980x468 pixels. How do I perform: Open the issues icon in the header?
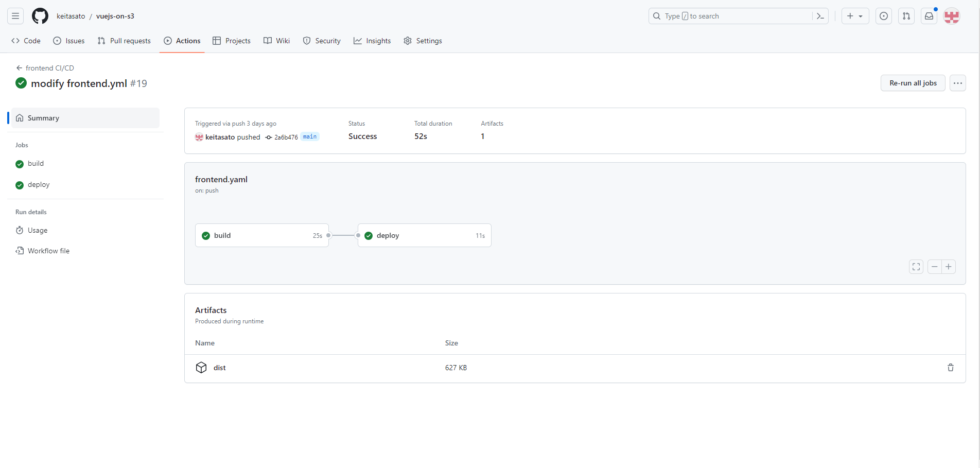point(884,16)
